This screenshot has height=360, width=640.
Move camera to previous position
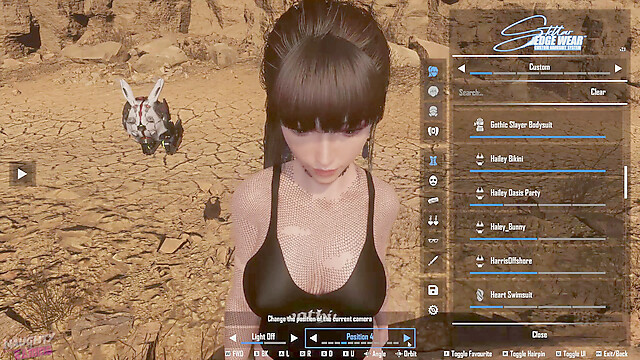click(313, 338)
